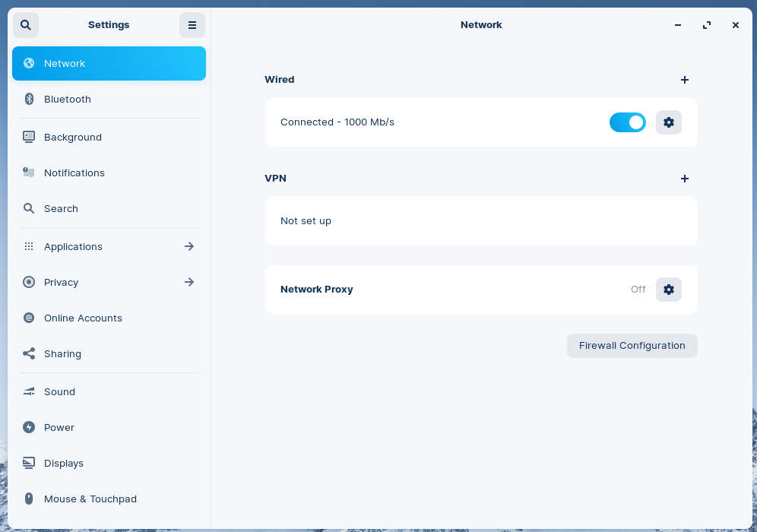Viewport: 757px width, 532px height.
Task: Click the search icon in Settings header
Action: click(26, 25)
